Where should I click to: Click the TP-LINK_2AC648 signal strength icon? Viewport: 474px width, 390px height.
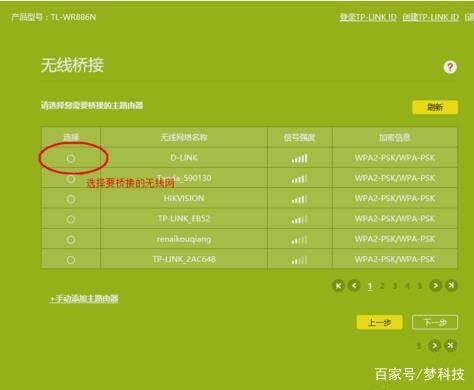(299, 260)
